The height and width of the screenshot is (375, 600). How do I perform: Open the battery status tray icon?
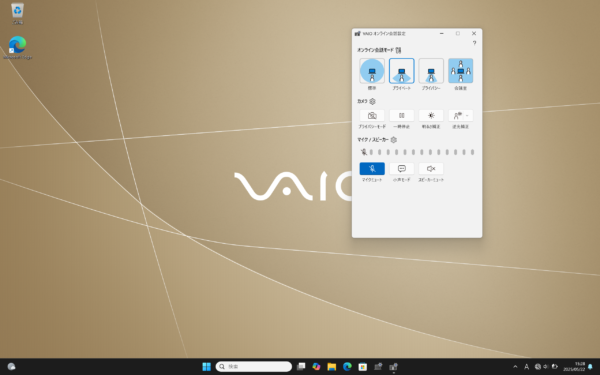[x=554, y=367]
